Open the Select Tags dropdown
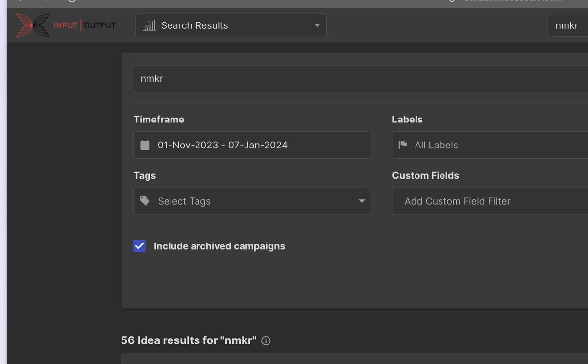The width and height of the screenshot is (588, 364). pos(252,201)
